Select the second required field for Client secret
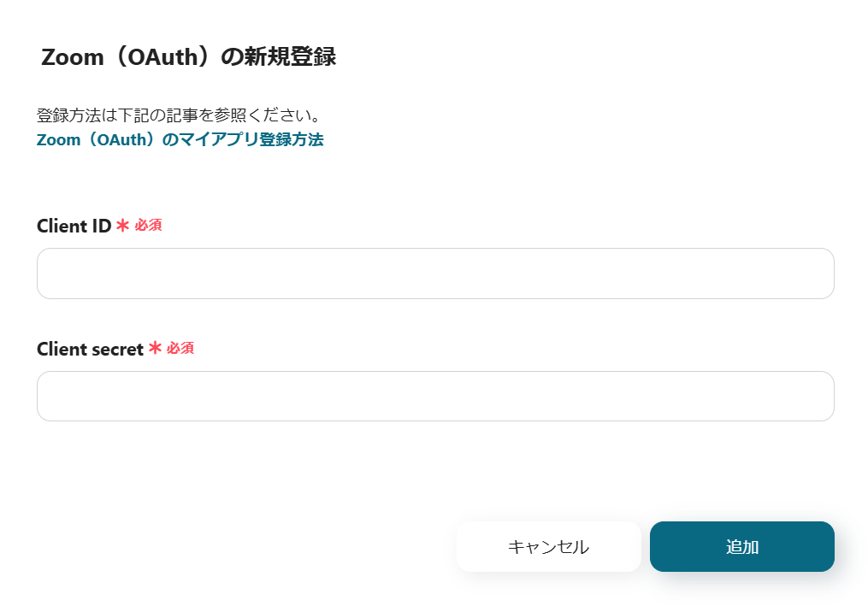Screen dimensions: 868x606 (435, 397)
